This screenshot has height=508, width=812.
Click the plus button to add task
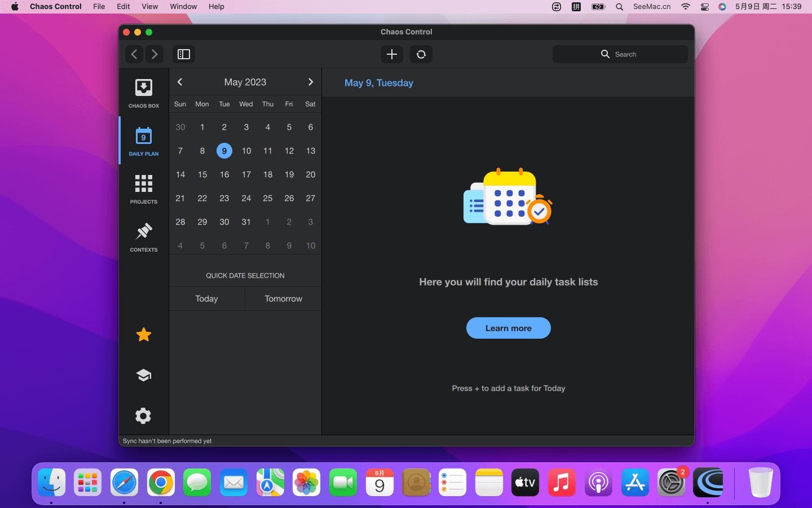coord(392,54)
